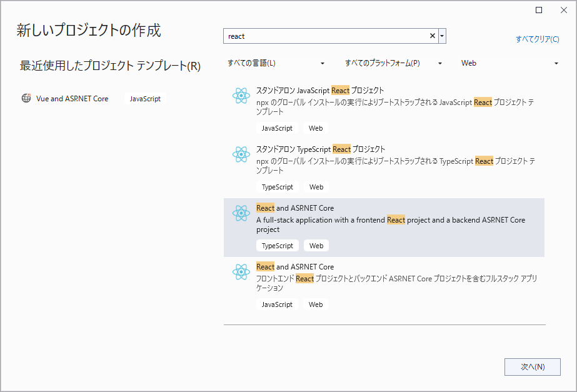Viewport: 577px width, 392px height.
Task: Open the すべてのプラットフォーム(P) platform filter
Action: tap(393, 63)
